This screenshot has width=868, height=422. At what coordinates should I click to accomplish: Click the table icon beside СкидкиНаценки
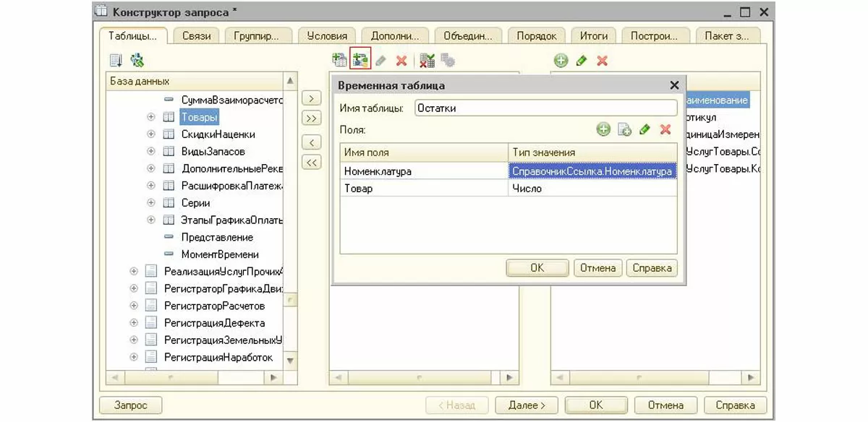click(x=168, y=134)
